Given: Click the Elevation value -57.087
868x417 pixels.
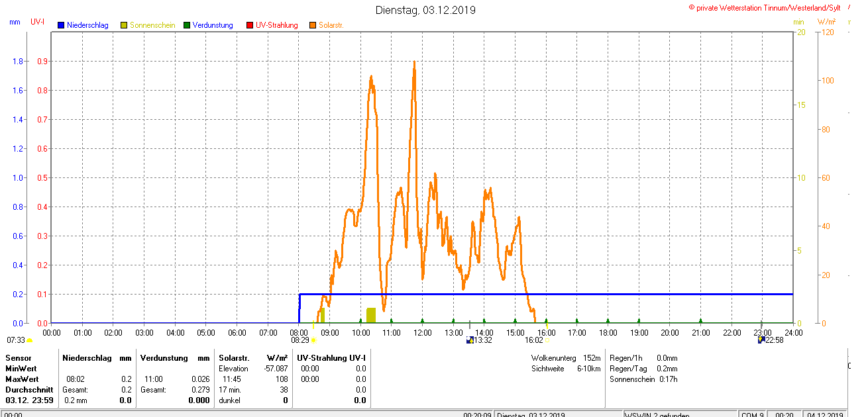Looking at the screenshot, I should 274,369.
